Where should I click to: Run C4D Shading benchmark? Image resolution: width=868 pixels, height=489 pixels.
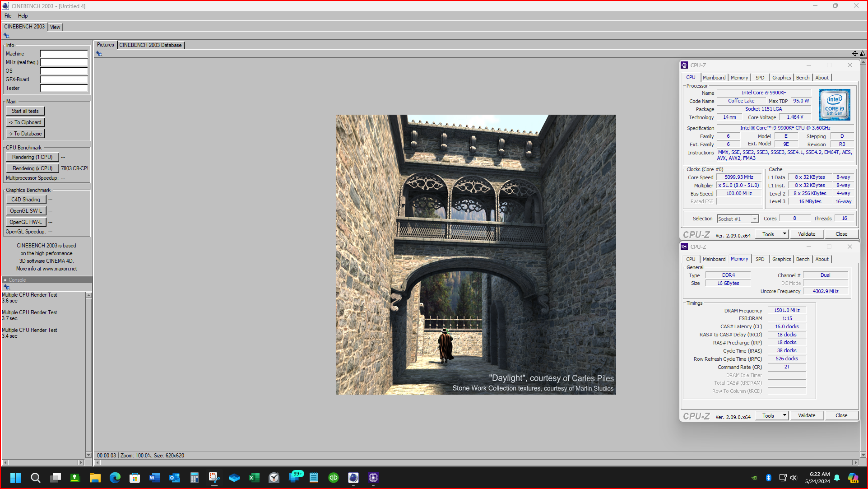(x=26, y=200)
